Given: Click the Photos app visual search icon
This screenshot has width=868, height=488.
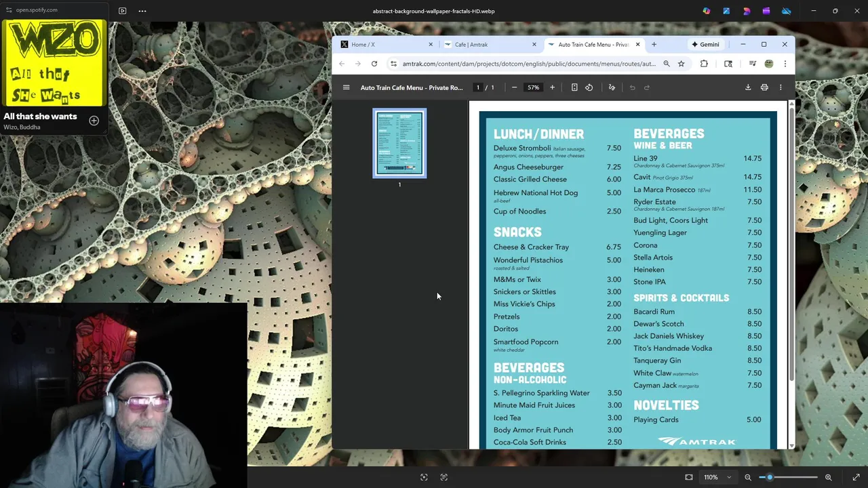Looking at the screenshot, I should (x=424, y=477).
